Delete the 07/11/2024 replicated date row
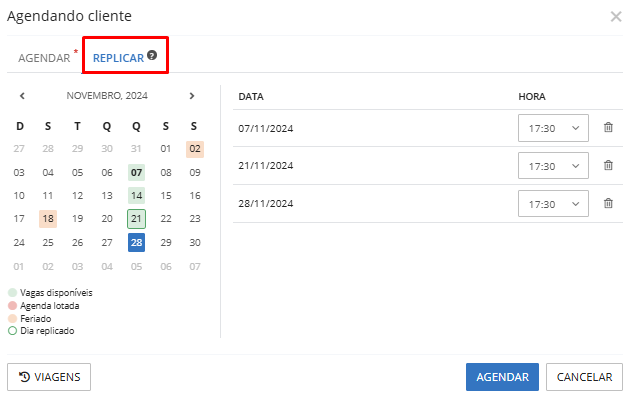The height and width of the screenshot is (396, 631). coord(608,127)
